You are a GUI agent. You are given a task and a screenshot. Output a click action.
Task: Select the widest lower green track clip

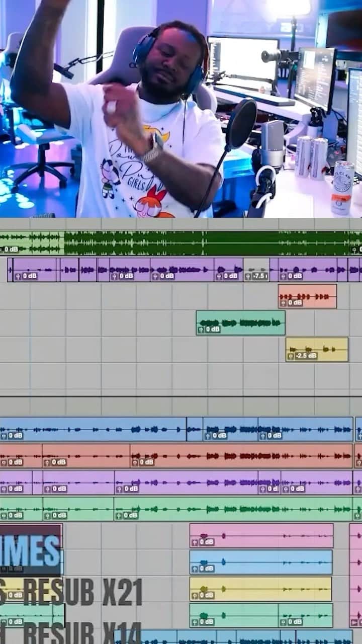tap(233, 509)
